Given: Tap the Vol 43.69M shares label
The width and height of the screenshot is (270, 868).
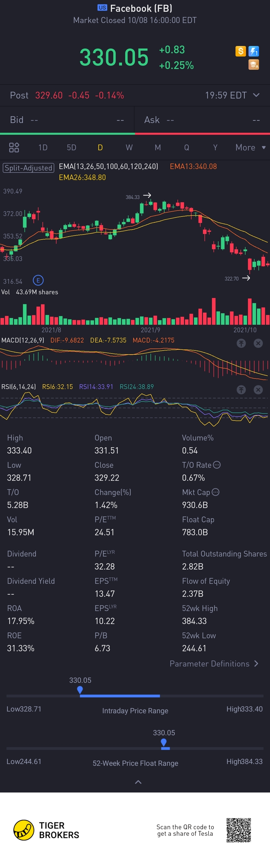Looking at the screenshot, I should (30, 292).
